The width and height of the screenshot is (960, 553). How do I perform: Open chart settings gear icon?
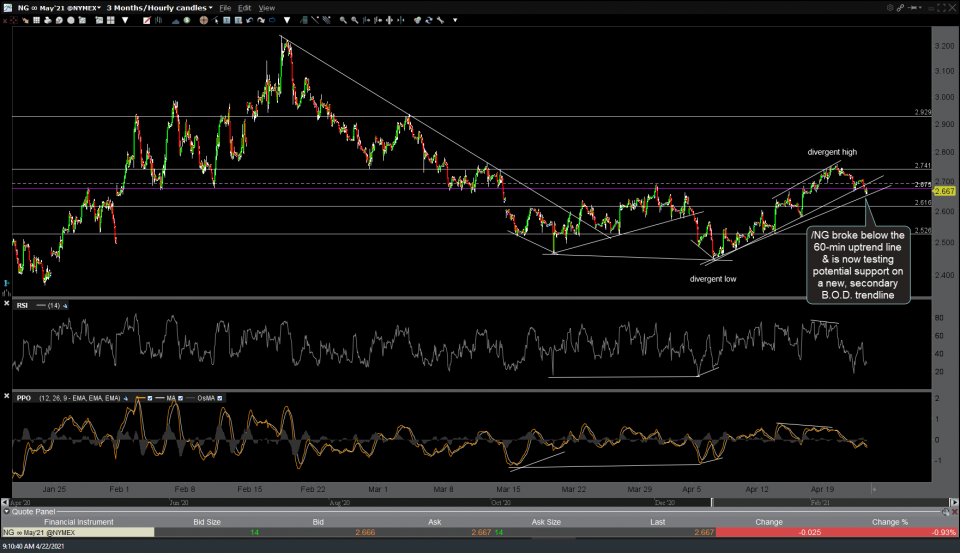tap(889, 7)
